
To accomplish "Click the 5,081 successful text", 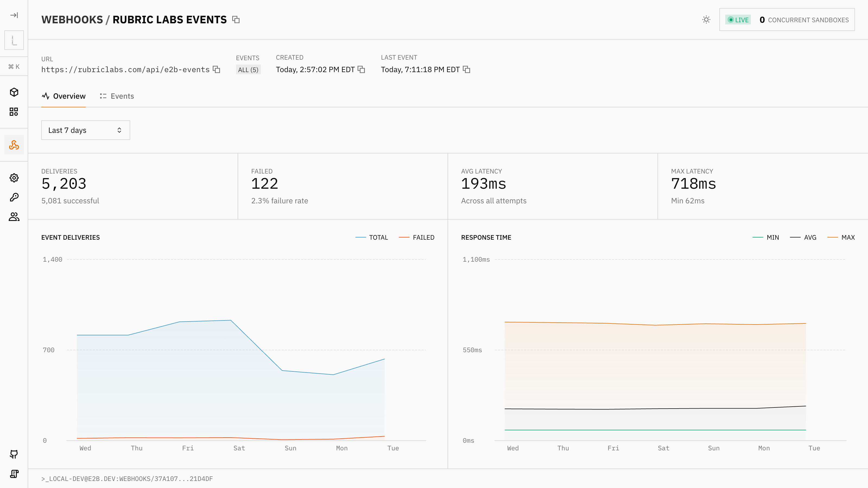I will pyautogui.click(x=70, y=201).
